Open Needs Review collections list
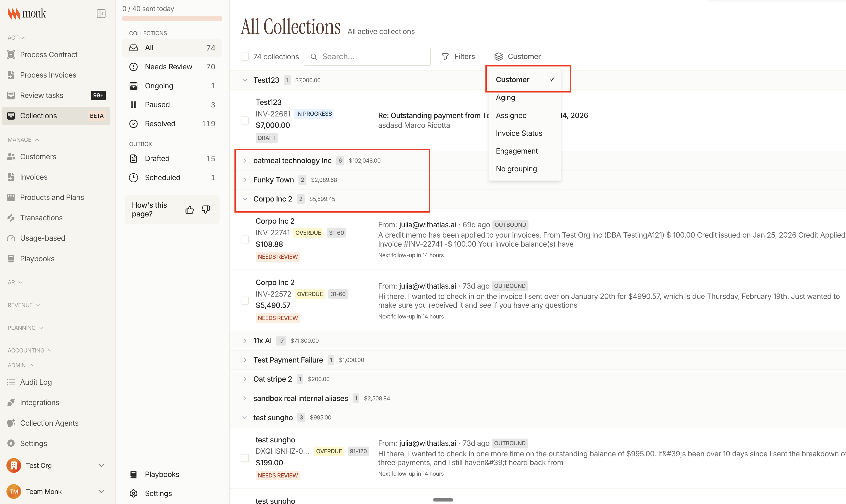The width and height of the screenshot is (846, 504). (x=168, y=66)
